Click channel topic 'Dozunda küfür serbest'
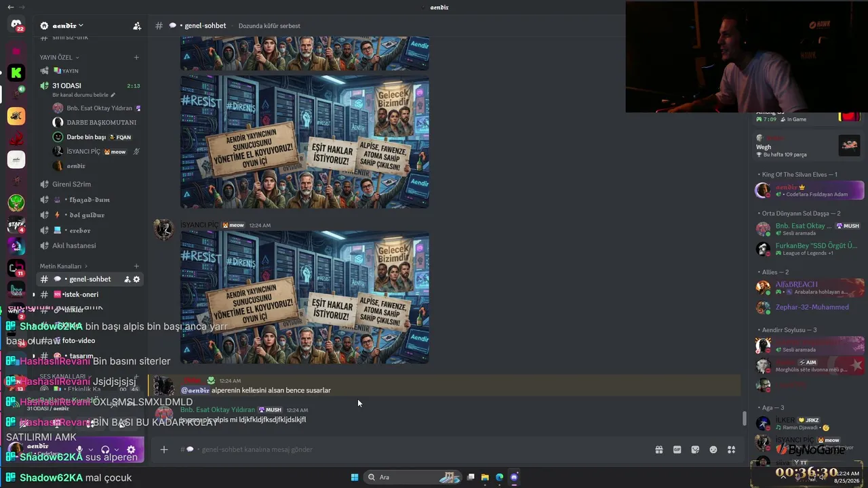This screenshot has width=868, height=488. click(269, 26)
